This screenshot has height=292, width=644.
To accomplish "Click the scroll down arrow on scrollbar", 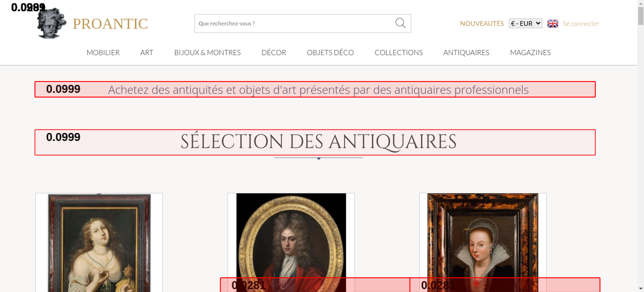I will 640,288.
